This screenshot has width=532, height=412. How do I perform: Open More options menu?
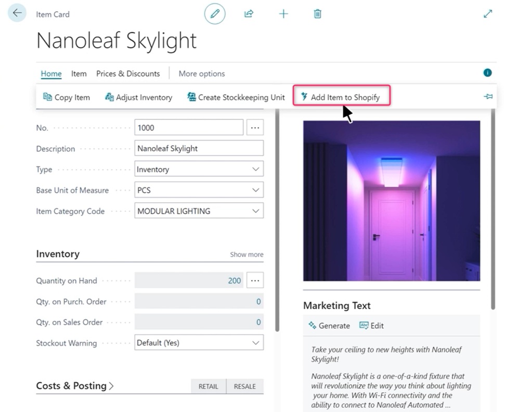(x=202, y=74)
